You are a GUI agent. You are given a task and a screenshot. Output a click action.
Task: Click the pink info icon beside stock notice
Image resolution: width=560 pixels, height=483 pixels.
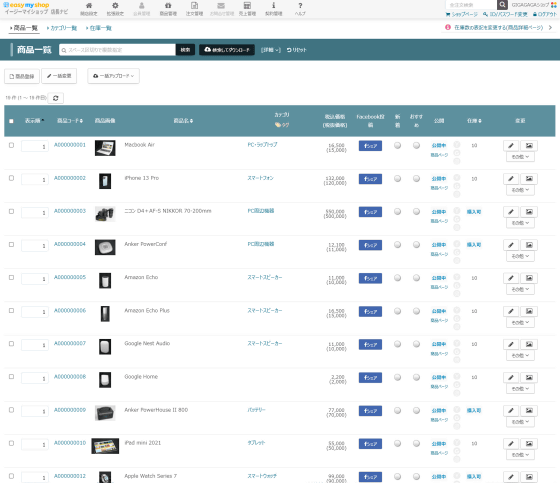(x=448, y=27)
